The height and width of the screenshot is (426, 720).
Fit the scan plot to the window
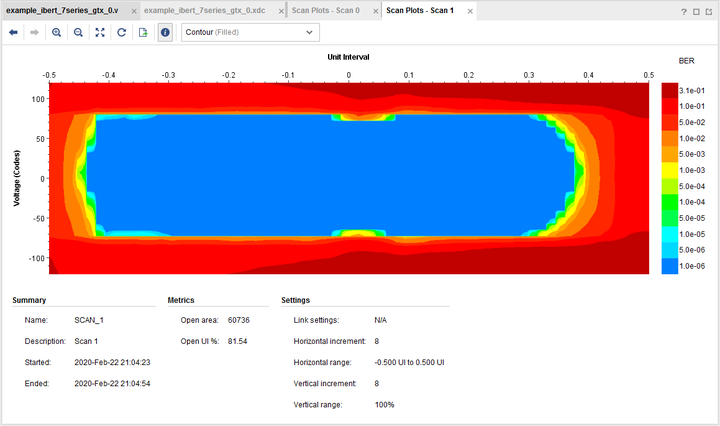100,32
